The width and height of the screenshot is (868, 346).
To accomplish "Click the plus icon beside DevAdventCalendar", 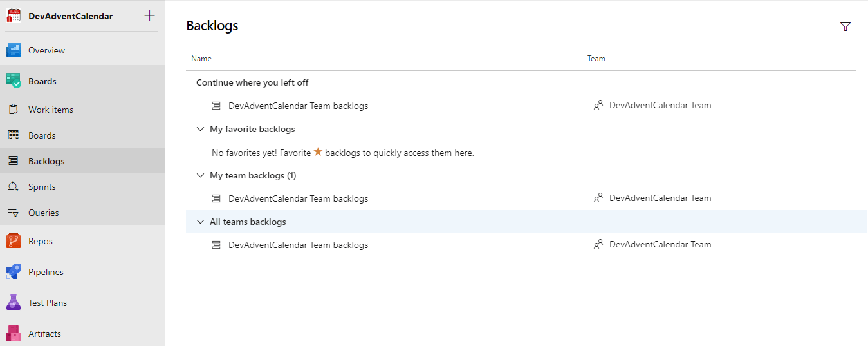I will coord(149,15).
